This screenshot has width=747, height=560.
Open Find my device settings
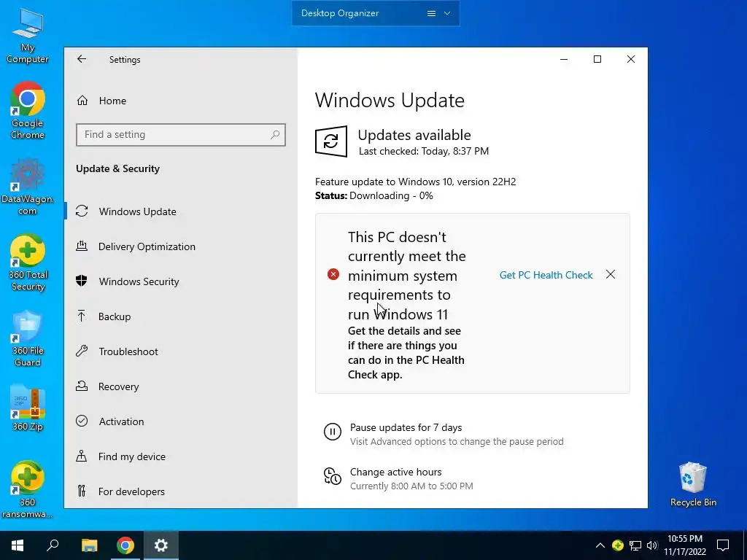tap(181, 456)
